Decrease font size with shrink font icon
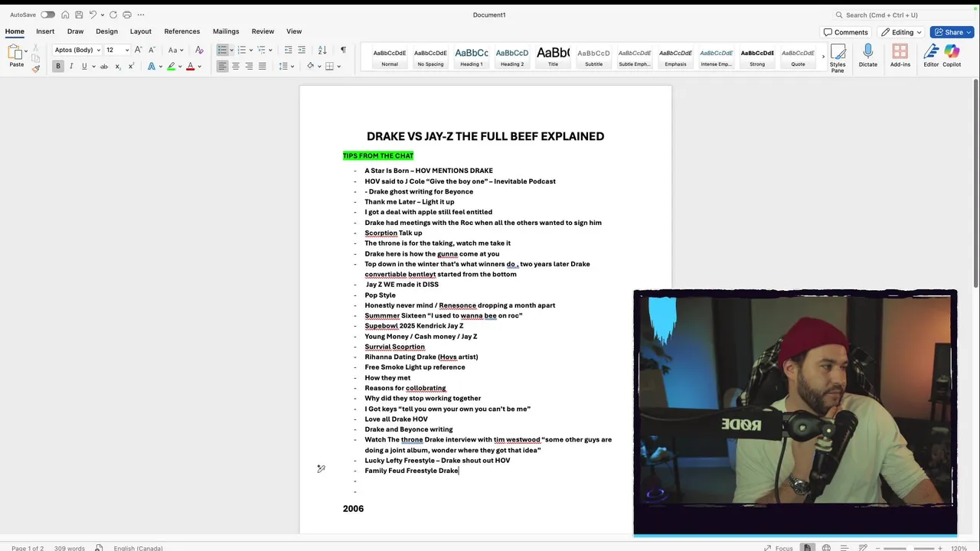Viewport: 980px width, 551px height. 151,50
